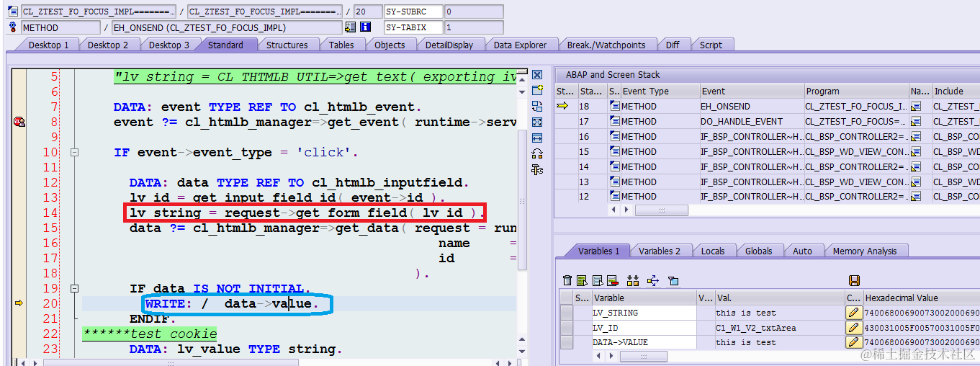
Task: Click the yellow blocks sort icon in variables toolbar
Action: (x=633, y=280)
